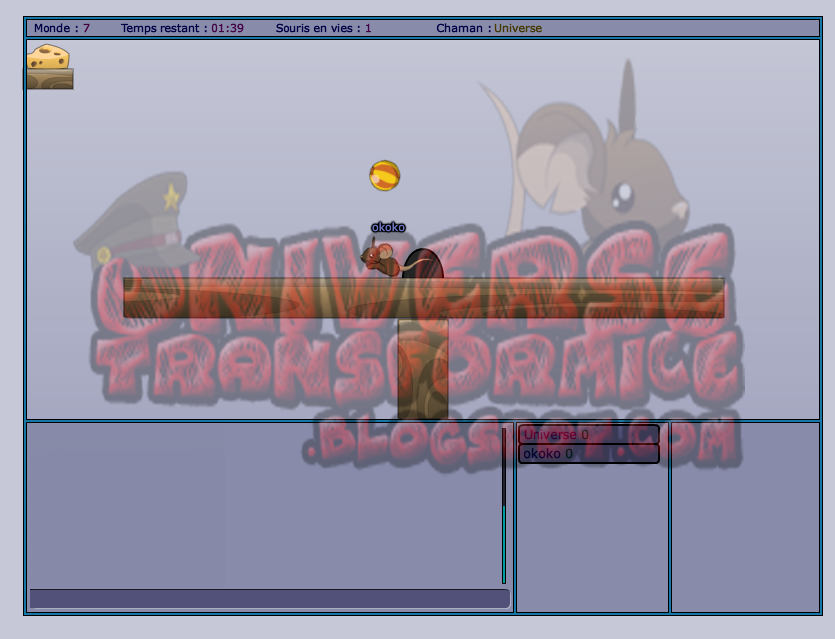The height and width of the screenshot is (639, 835).
Task: Click the Chaman : Universe label
Action: 489,28
